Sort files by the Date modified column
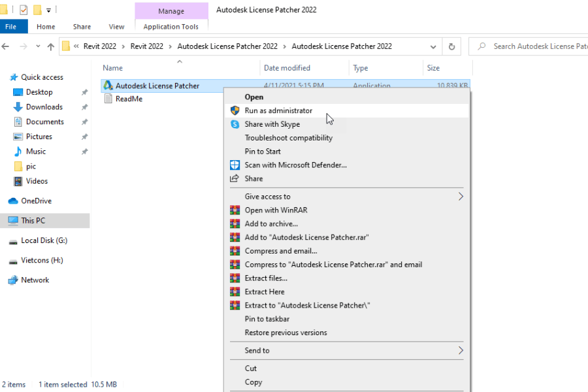588x392 pixels. [287, 68]
